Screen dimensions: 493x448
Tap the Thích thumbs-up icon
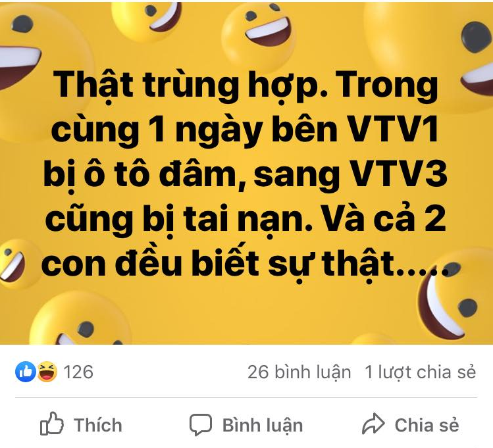(52, 424)
